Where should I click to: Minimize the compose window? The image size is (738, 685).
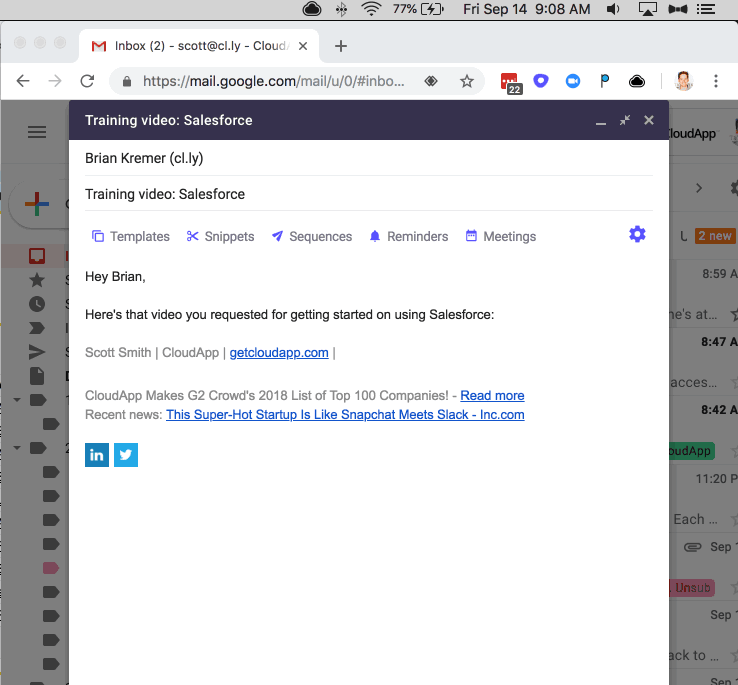coord(601,121)
